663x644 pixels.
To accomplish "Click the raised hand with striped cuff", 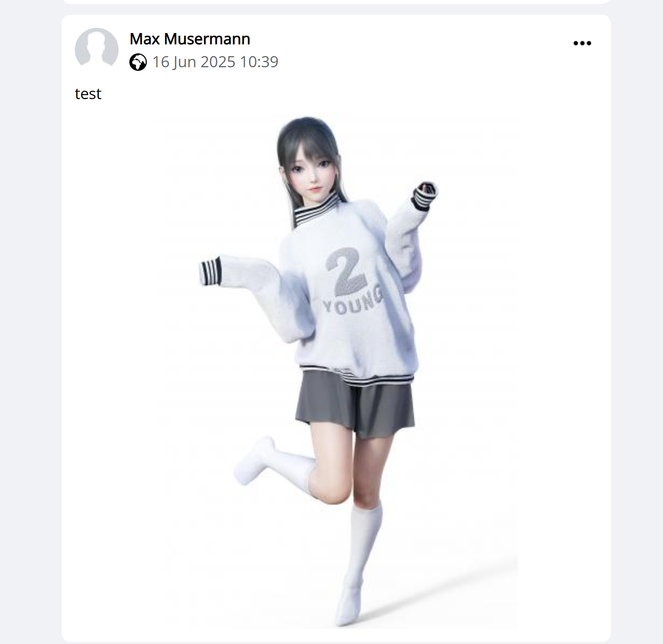I will 424,195.
